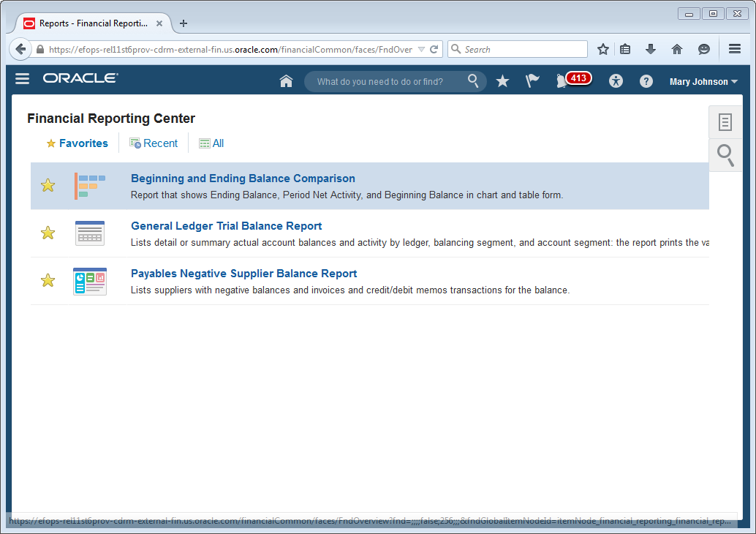The width and height of the screenshot is (756, 534).
Task: Click the Oracle logo
Action: (x=80, y=78)
